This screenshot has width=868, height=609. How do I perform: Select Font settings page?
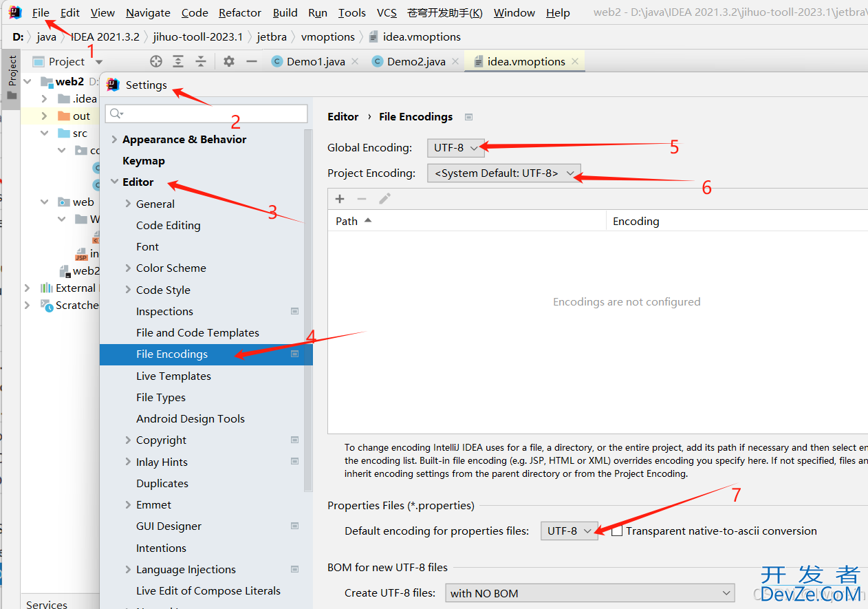coord(147,246)
